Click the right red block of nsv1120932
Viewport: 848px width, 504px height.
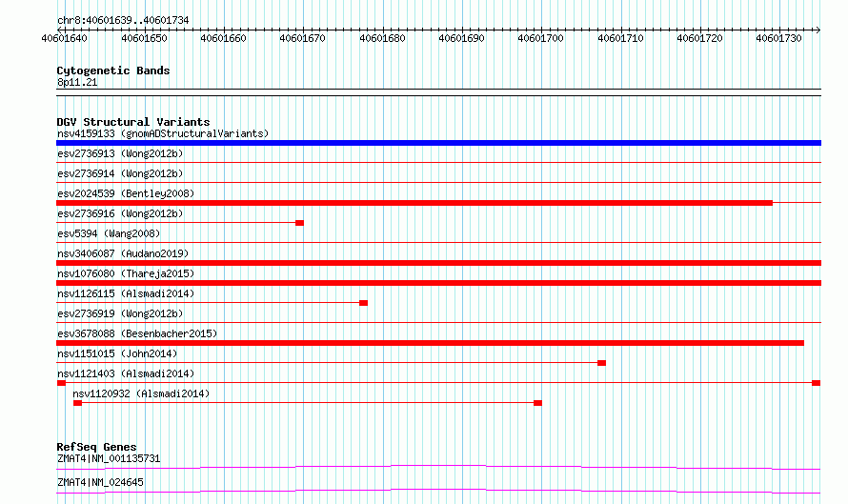(x=537, y=403)
